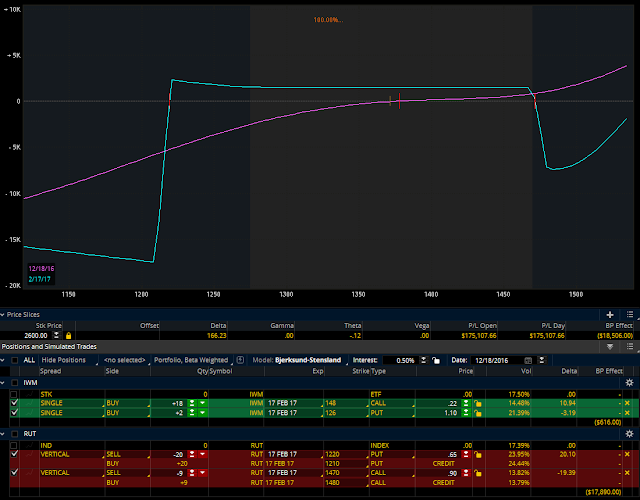The width and height of the screenshot is (640, 500).
Task: Select the 12/18/16 magenta legend entry
Action: click(41, 269)
